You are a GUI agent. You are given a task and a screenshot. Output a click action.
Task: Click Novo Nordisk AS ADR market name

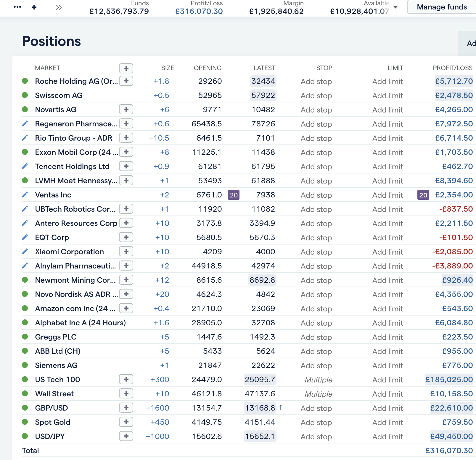[76, 294]
